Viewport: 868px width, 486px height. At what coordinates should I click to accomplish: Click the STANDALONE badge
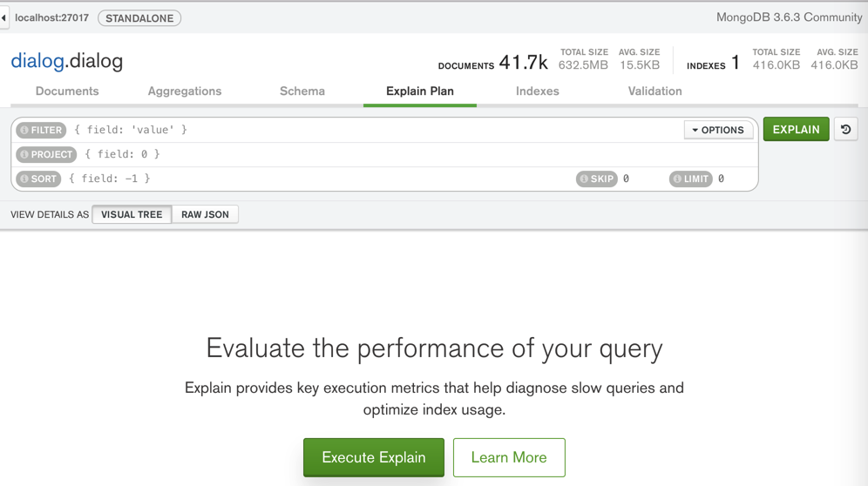tap(139, 18)
